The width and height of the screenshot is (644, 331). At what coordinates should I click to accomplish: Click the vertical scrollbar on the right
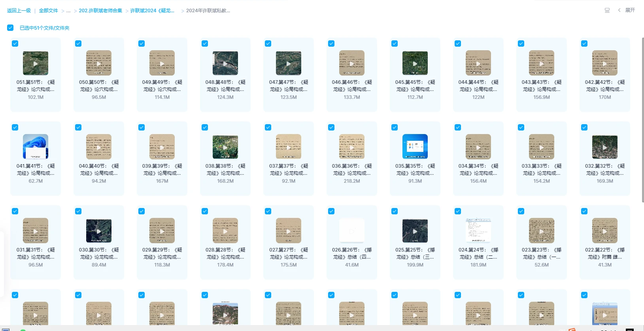643,121
